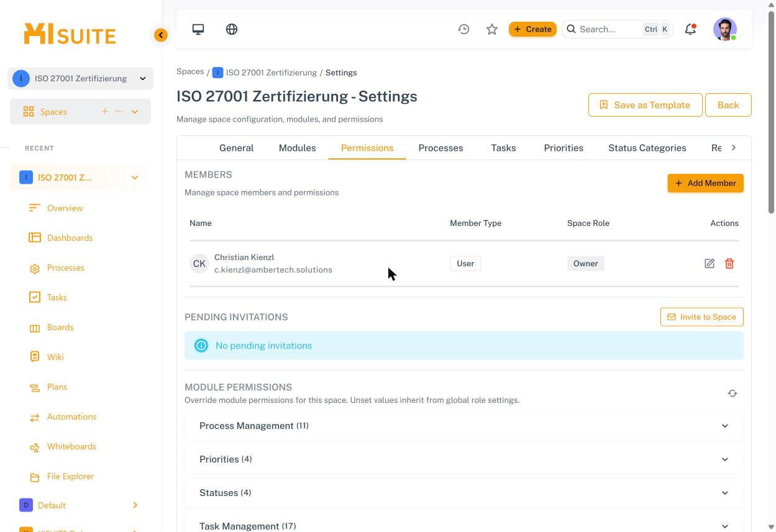776x532 pixels.
Task: Expand the Process Management permissions section
Action: (x=464, y=426)
